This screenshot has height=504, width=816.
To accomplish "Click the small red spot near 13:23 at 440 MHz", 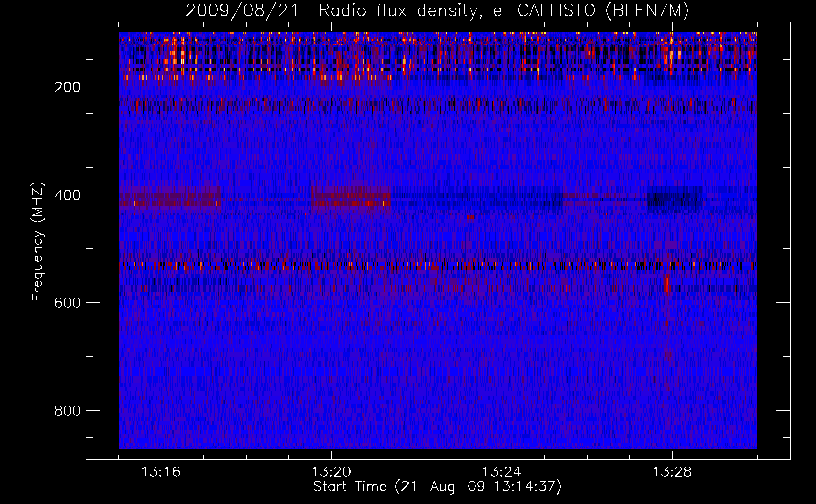I will [x=470, y=217].
